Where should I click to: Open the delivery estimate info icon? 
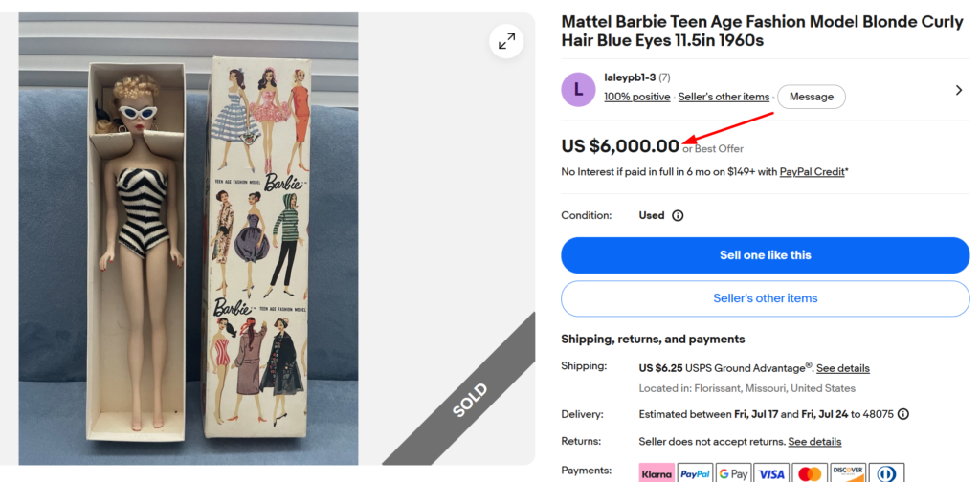coord(903,414)
